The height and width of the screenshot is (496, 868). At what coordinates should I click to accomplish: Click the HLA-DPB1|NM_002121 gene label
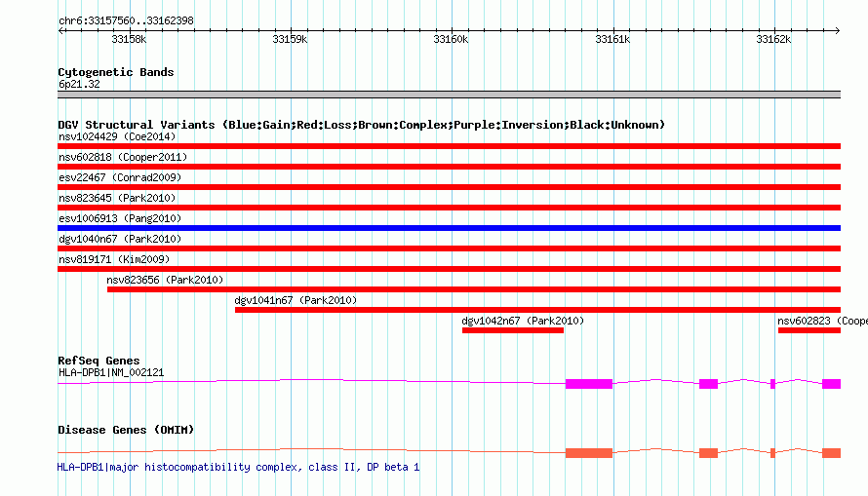111,372
